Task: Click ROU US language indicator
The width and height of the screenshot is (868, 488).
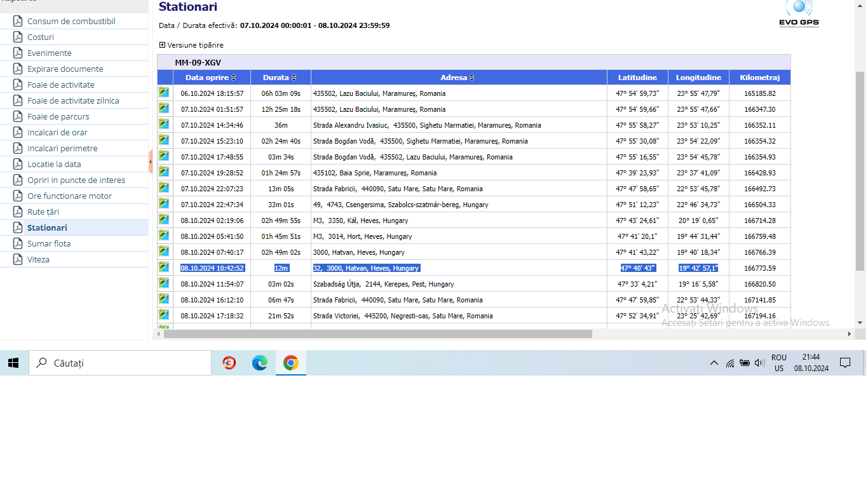Action: pyautogui.click(x=779, y=363)
